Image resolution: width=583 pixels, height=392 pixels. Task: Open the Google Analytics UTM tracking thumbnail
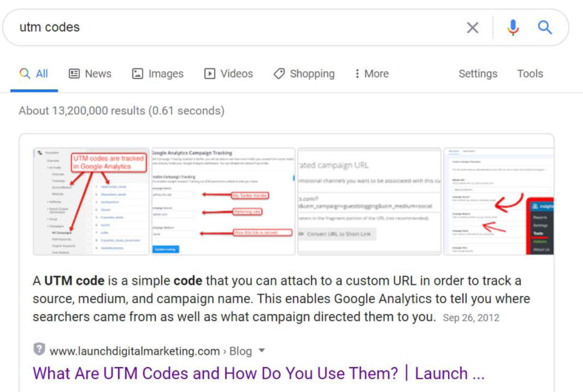coord(91,201)
